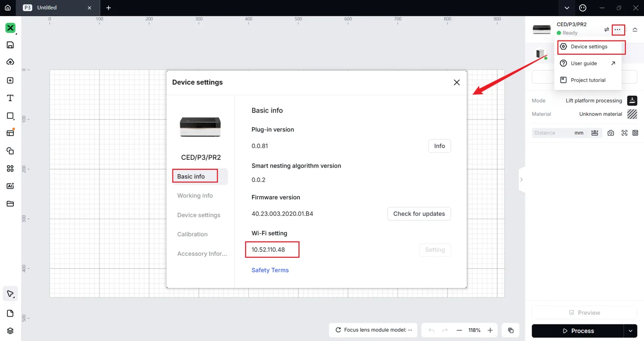Open the three-dots device menu
644x341 pixels.
[618, 30]
